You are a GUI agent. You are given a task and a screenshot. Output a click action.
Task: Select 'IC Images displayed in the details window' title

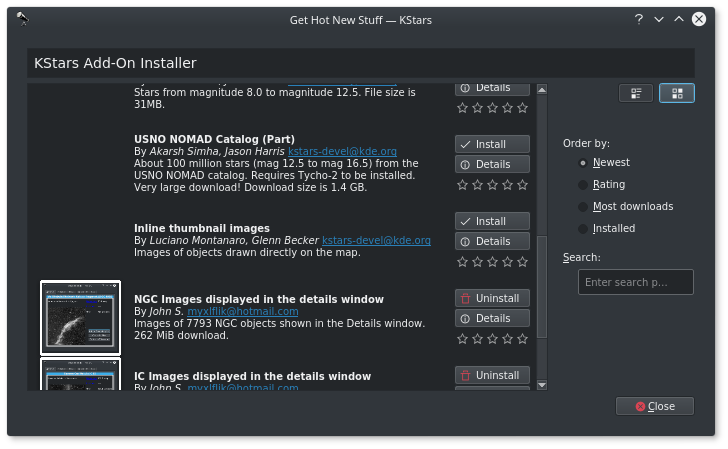coord(253,377)
